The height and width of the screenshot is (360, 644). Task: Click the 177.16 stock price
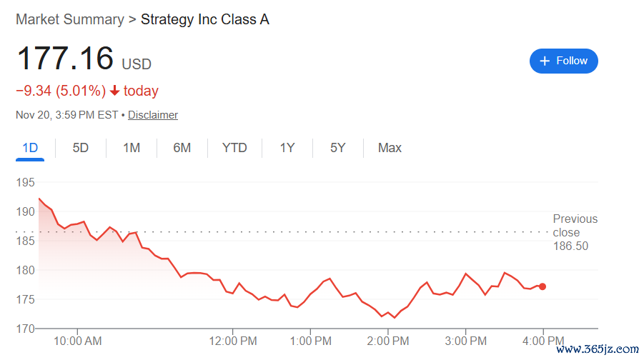65,59
